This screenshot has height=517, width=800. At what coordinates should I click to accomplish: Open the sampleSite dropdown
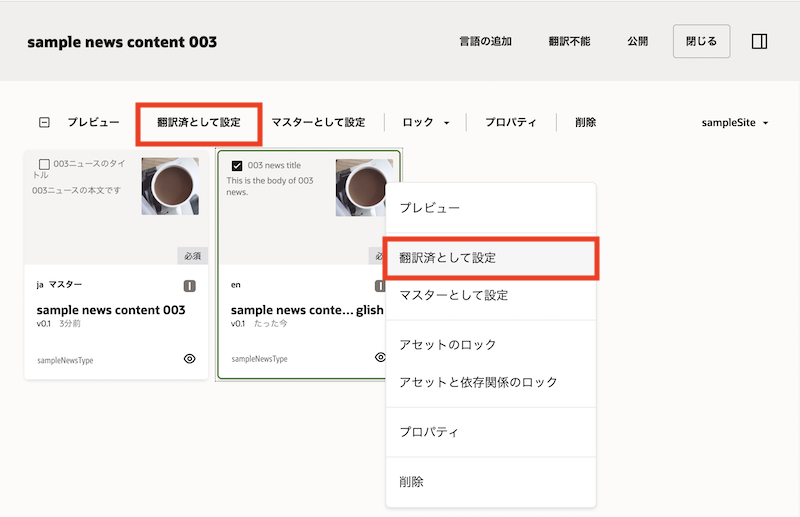735,123
